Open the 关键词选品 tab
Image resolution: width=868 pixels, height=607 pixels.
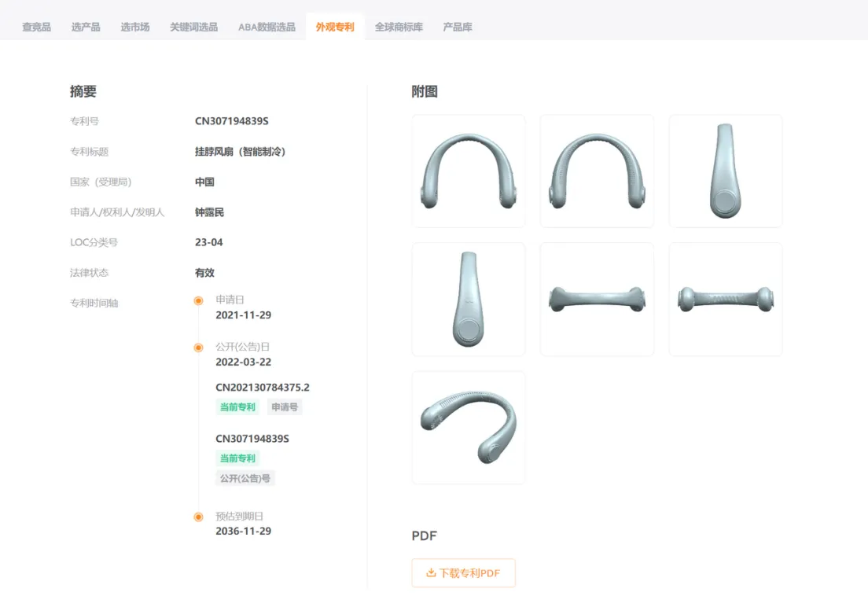(193, 25)
